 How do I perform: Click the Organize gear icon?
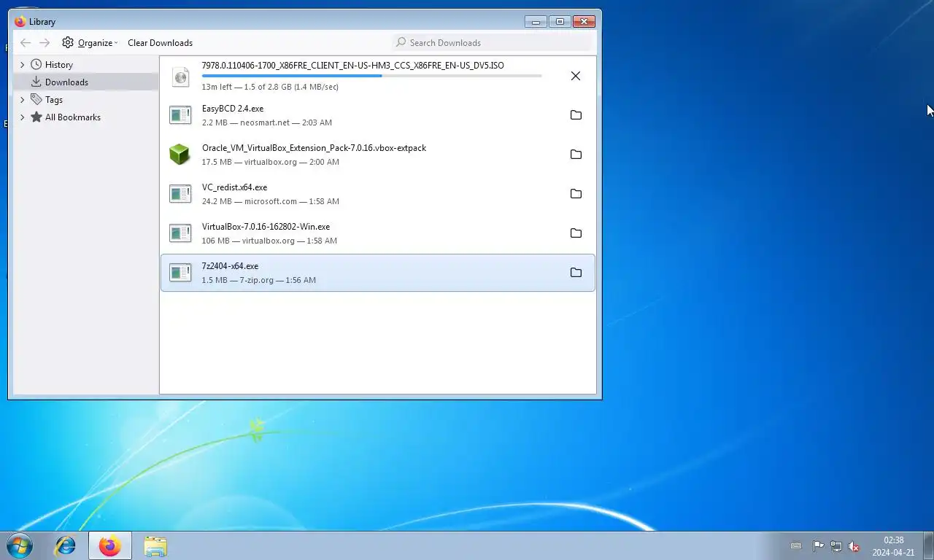coord(68,42)
